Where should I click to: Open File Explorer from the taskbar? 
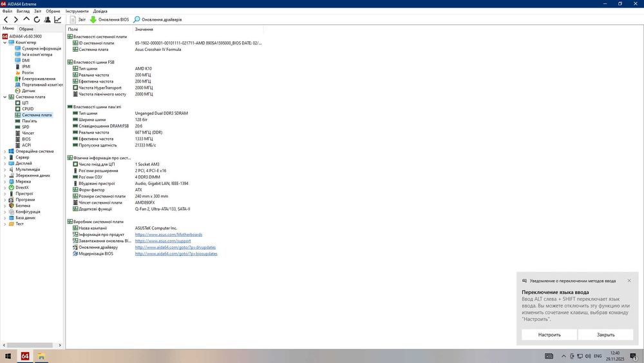[41, 356]
